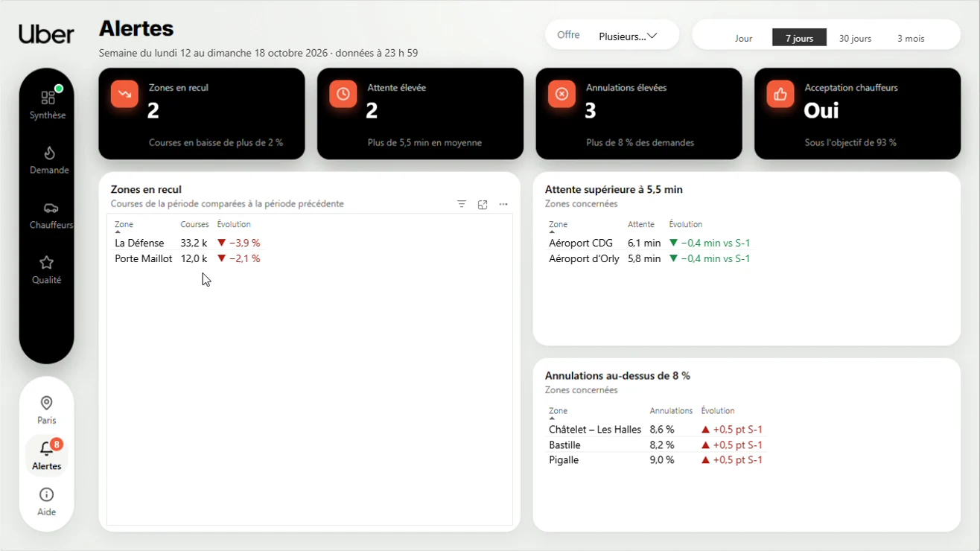Switch to the 30 jours period
The width and height of the screenshot is (980, 551).
[x=855, y=38]
